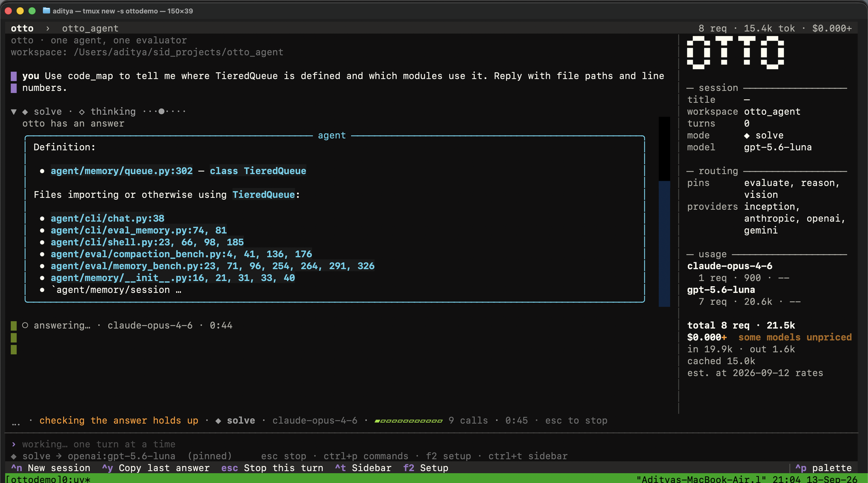Click the tmux date 13-Sep-26 in status bar

pos(831,479)
